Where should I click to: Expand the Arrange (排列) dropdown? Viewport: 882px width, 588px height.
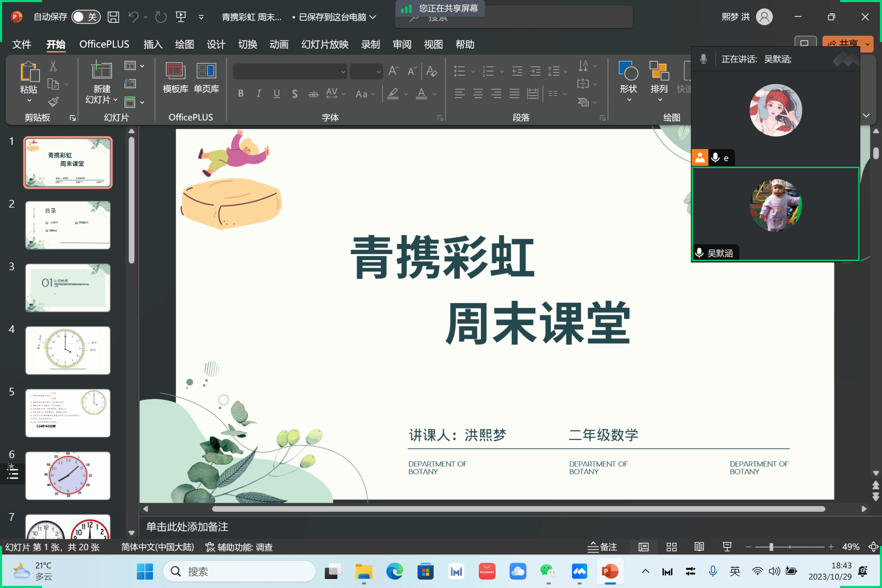click(659, 100)
